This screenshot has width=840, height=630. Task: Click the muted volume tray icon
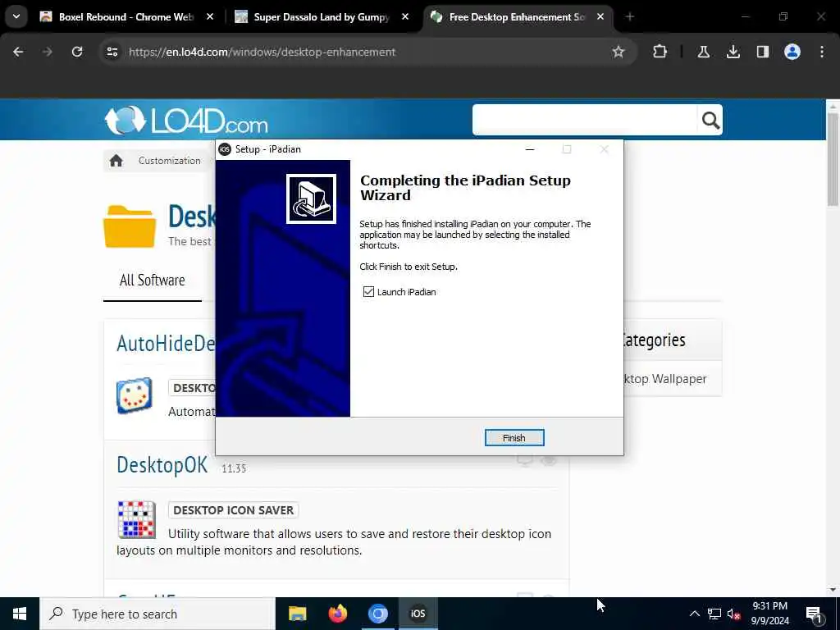pos(733,614)
